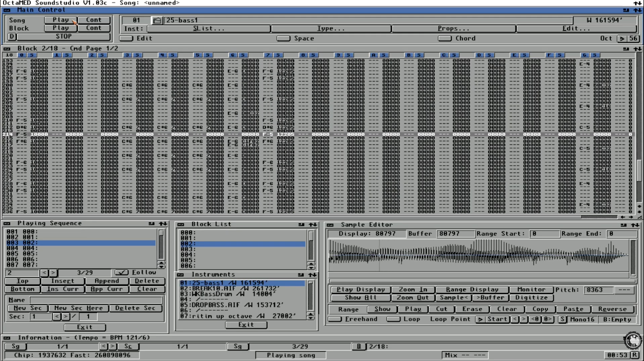This screenshot has width=644, height=361.
Task: Click Play Display in Sample Editor
Action: 361,290
